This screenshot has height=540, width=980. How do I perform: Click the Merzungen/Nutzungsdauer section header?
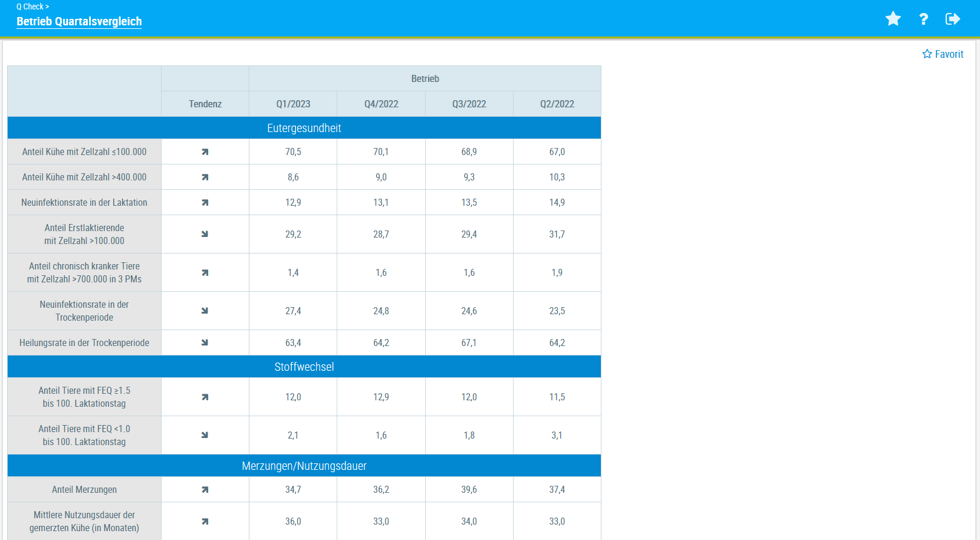pyautogui.click(x=304, y=466)
